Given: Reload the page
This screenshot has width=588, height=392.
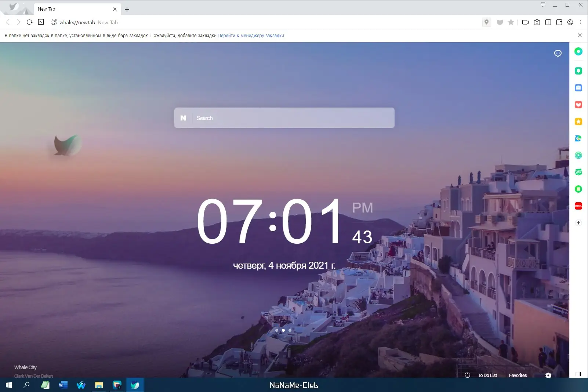Looking at the screenshot, I should click(x=30, y=22).
